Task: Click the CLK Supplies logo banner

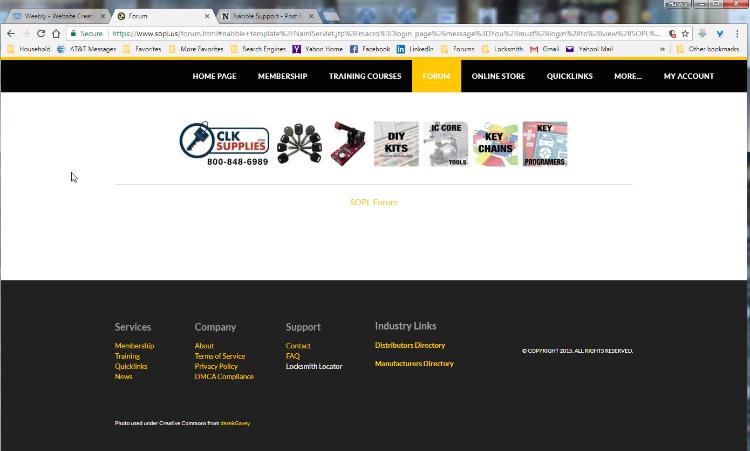Action: (224, 144)
